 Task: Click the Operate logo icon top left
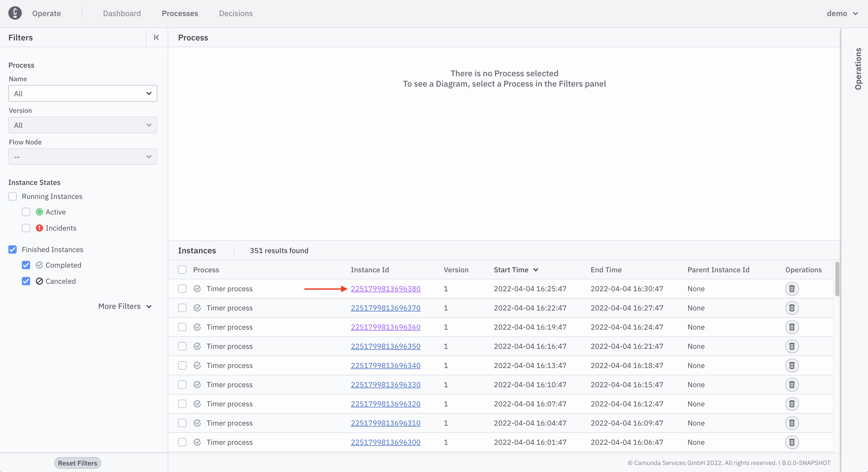15,13
